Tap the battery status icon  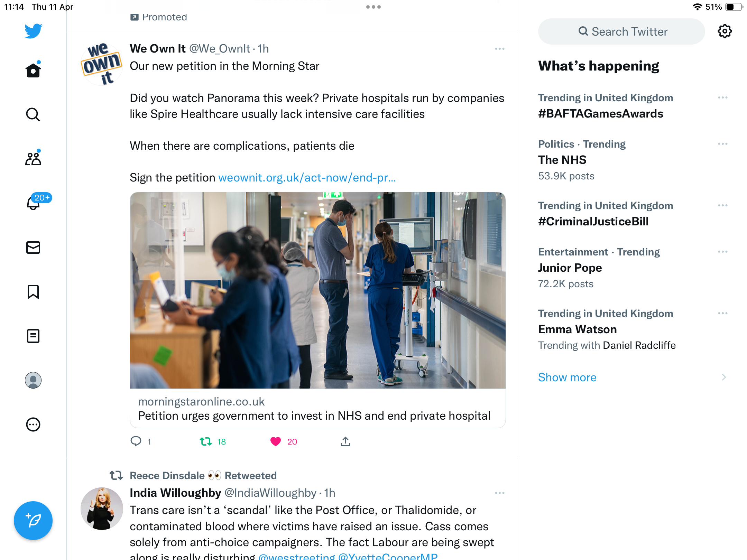tap(734, 7)
